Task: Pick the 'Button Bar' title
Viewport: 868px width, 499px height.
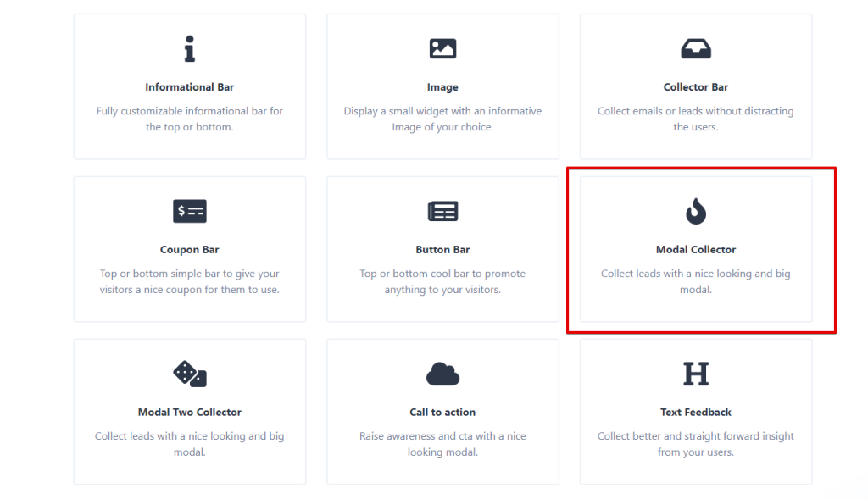Action: point(442,250)
